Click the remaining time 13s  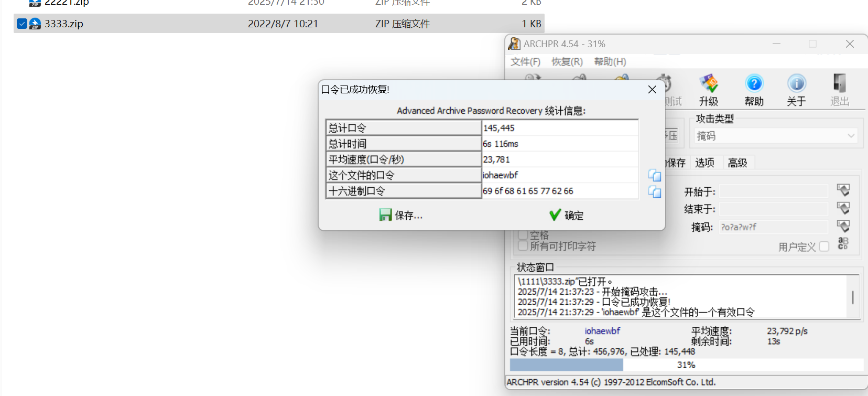774,341
